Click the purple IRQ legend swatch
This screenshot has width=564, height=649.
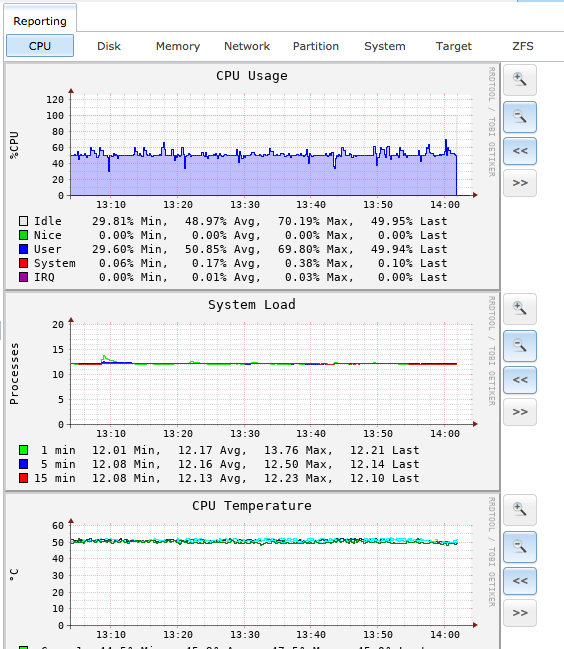24,277
